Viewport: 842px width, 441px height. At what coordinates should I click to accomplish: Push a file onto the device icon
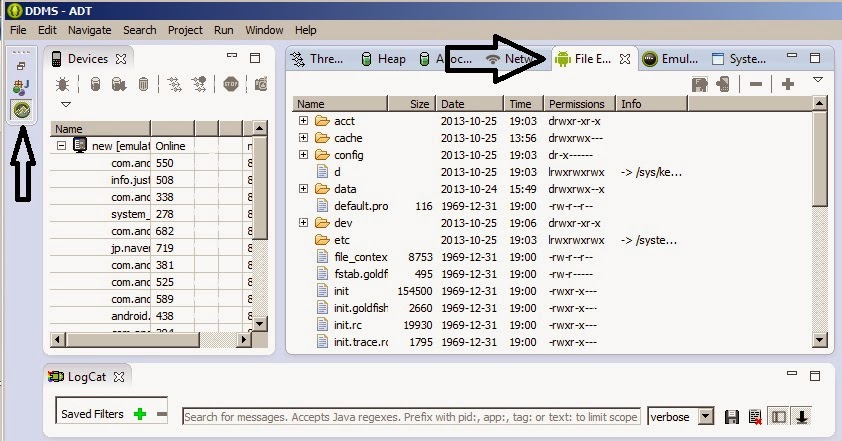pyautogui.click(x=723, y=84)
